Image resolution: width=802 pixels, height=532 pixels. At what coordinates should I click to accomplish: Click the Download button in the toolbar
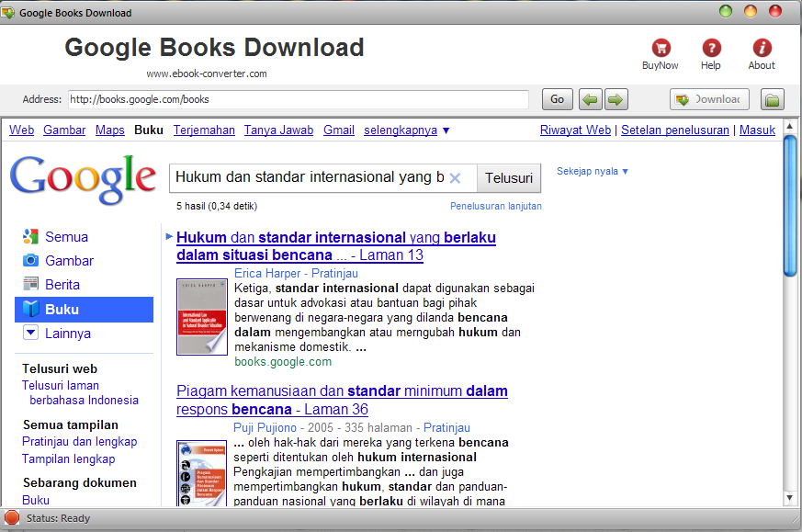709,99
